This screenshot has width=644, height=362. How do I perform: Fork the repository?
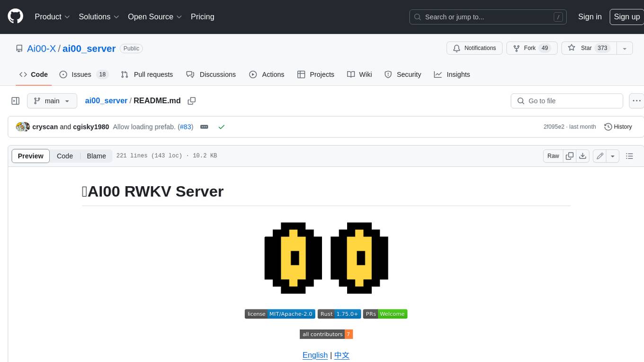(x=532, y=48)
